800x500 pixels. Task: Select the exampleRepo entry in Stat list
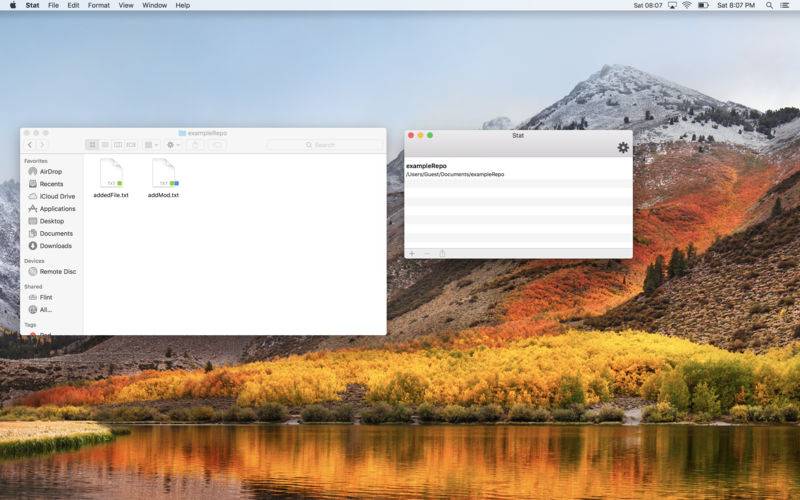point(518,170)
